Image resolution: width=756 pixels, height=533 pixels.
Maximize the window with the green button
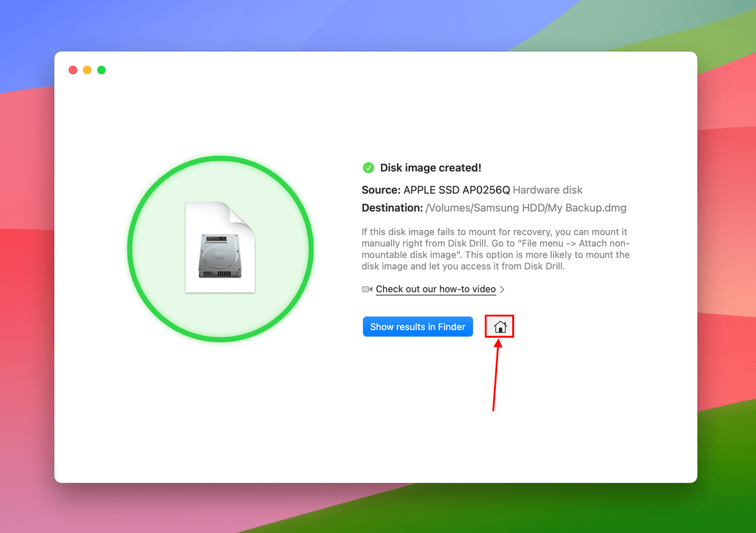tap(101, 70)
